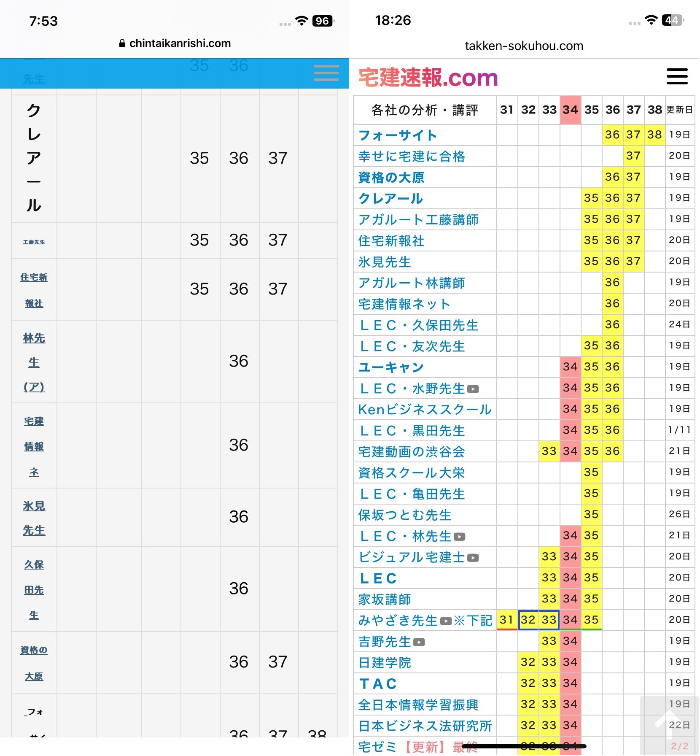The height and width of the screenshot is (756, 700).
Task: Open the 宅建情報ネット link in right table
Action: (x=404, y=304)
